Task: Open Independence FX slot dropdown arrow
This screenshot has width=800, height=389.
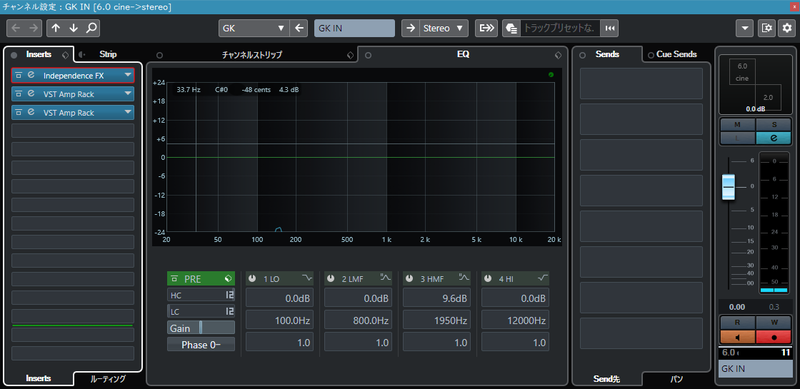Action: (x=127, y=76)
